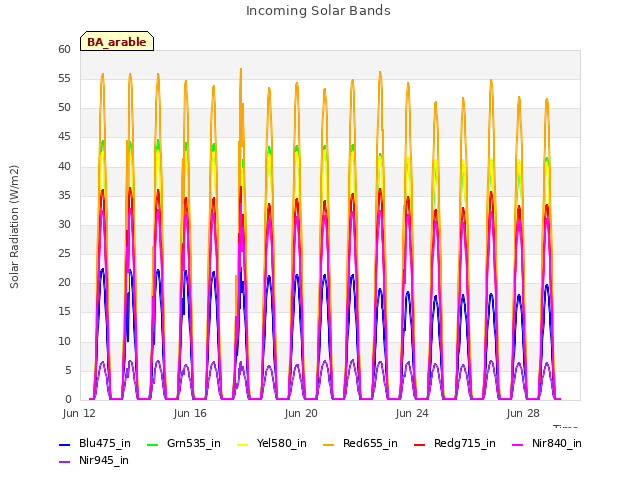Click the Incoming Solar Bands chart title

(x=318, y=11)
